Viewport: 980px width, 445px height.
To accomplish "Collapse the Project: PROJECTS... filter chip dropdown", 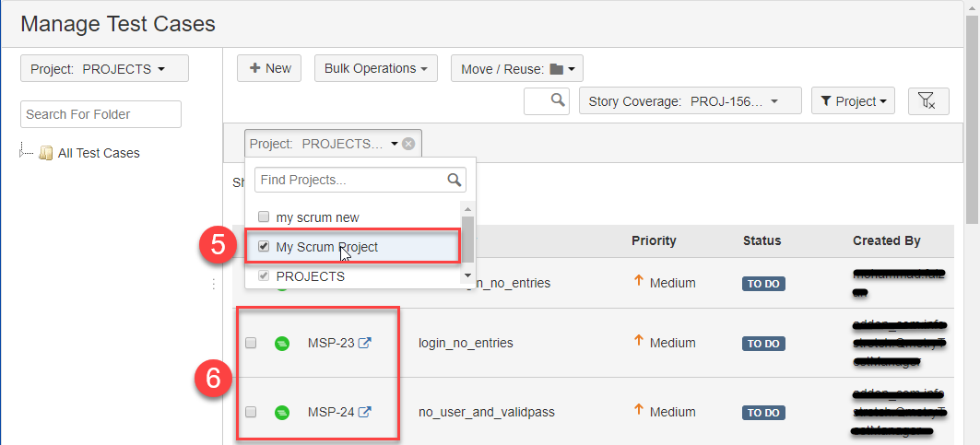I will 395,145.
